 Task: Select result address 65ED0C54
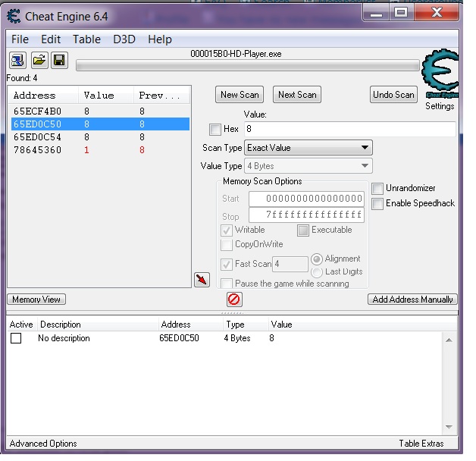(x=100, y=137)
